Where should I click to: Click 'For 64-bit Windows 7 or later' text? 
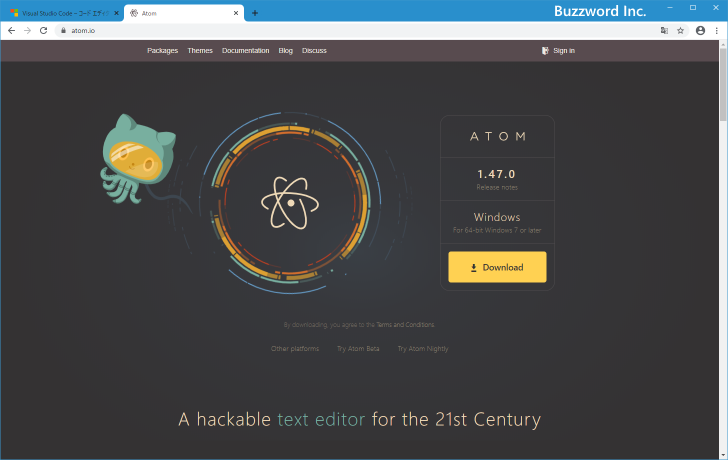497,230
